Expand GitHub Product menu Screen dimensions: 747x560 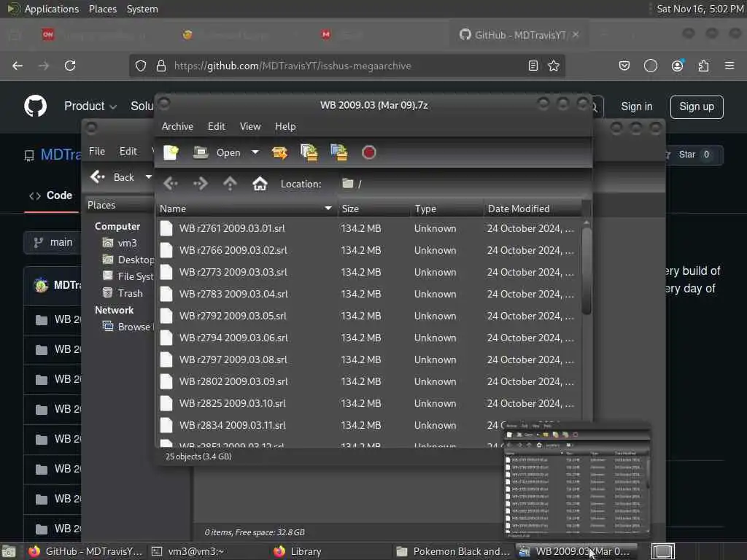[x=90, y=106]
